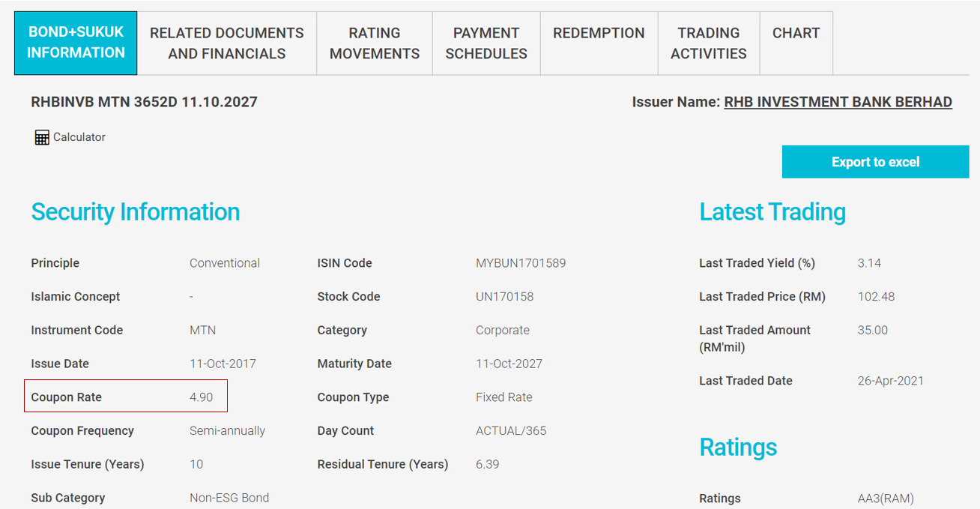Select the Last Traded Price value 102.48
This screenshot has width=980, height=509.
click(877, 297)
